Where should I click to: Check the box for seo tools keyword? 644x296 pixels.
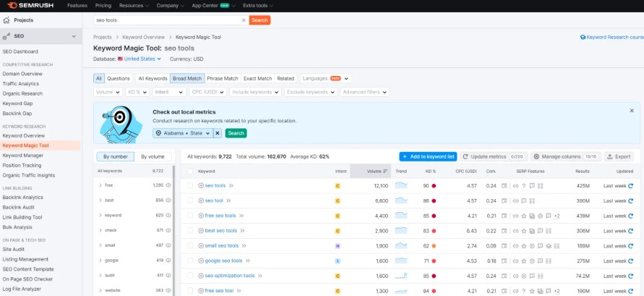point(190,186)
